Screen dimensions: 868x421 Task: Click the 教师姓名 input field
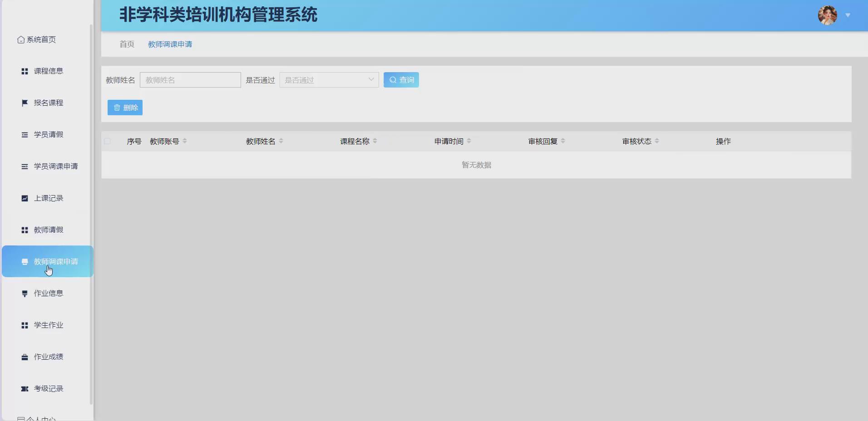click(190, 79)
